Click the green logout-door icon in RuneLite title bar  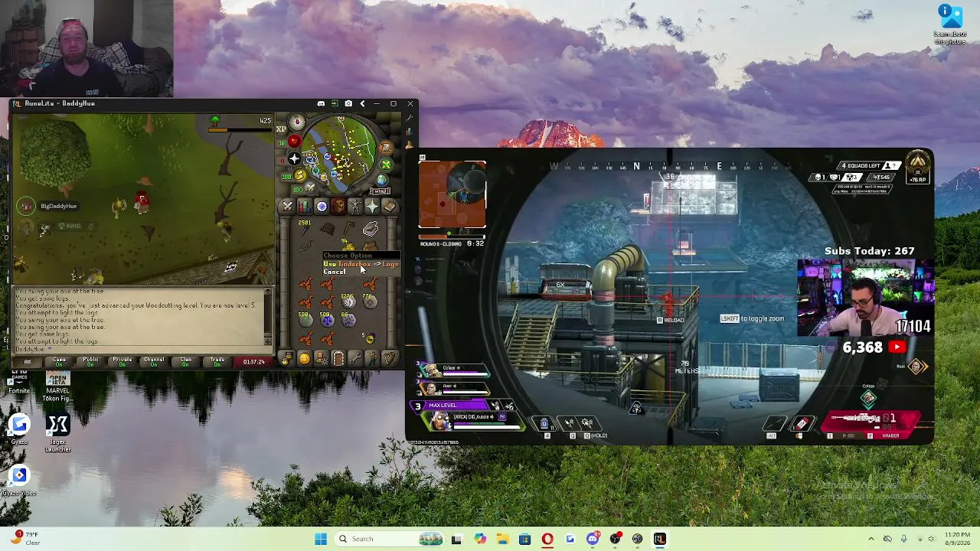pos(335,103)
